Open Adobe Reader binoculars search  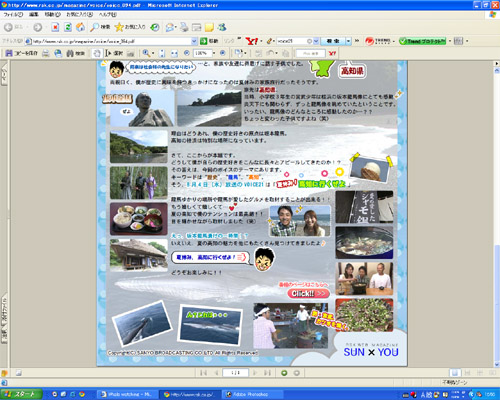[75, 53]
